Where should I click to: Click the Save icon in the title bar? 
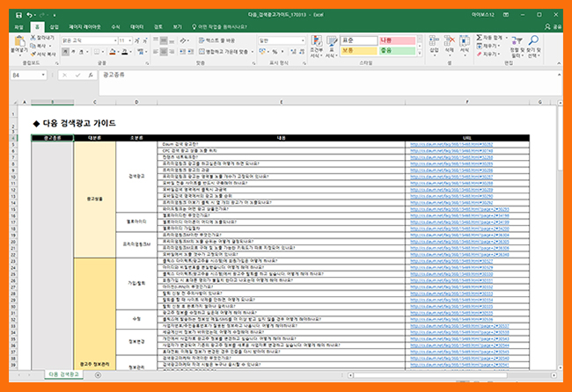18,15
